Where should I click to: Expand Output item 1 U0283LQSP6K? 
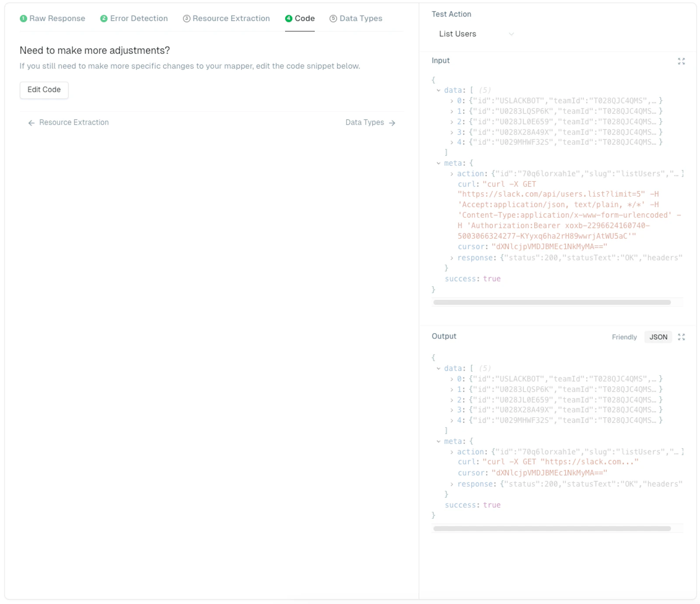click(x=451, y=390)
